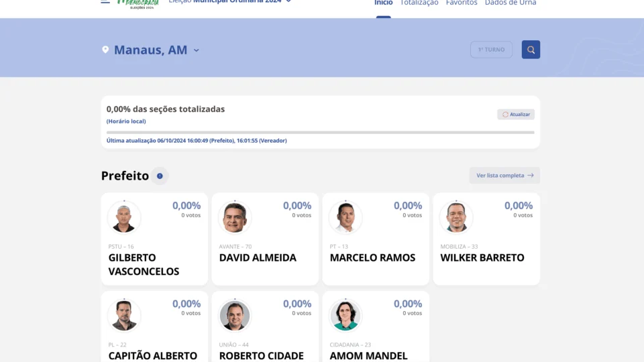Image resolution: width=644 pixels, height=362 pixels.
Task: Click Roberto Cidade candidate photo
Action: [235, 315]
